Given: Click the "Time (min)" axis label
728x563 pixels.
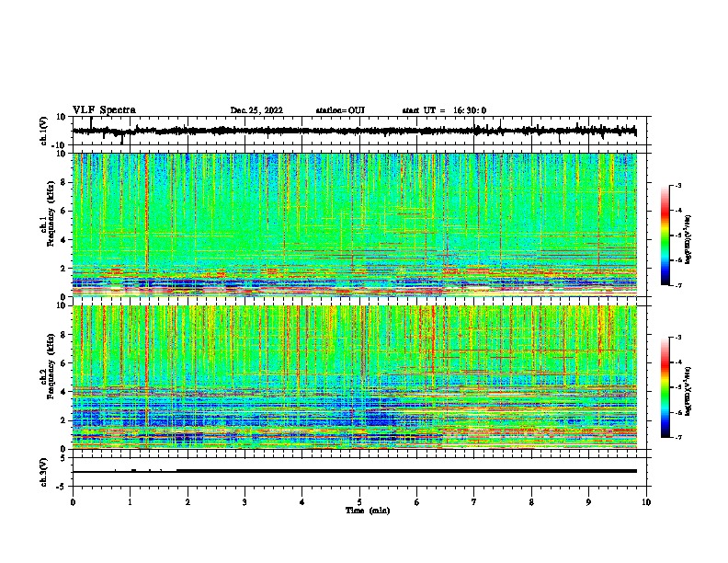Looking at the screenshot, I should [x=368, y=511].
